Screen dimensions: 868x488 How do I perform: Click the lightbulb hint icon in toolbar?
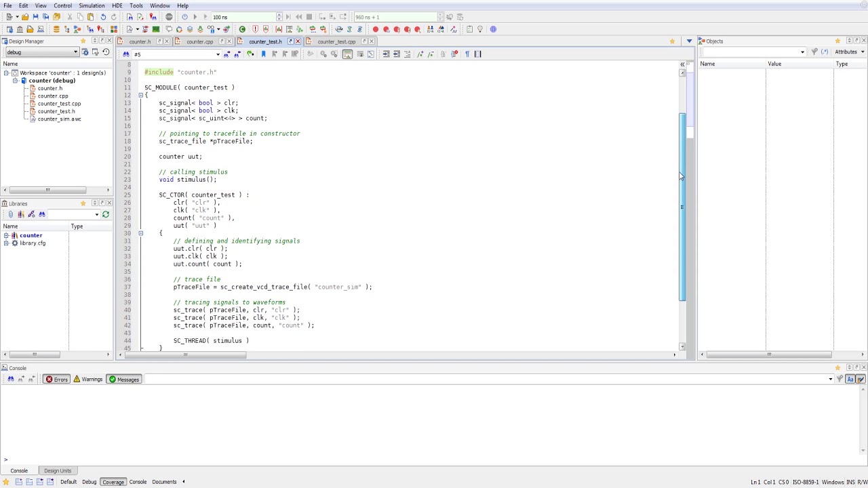[x=480, y=29]
